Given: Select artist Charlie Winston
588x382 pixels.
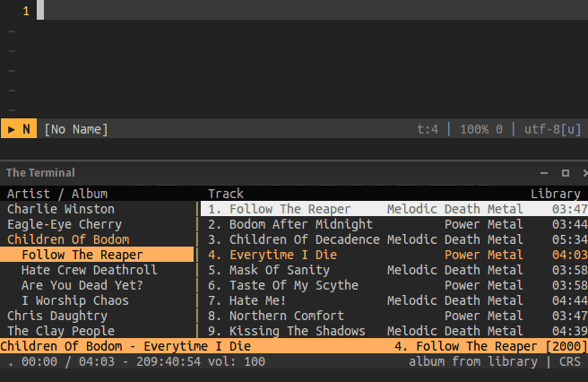Looking at the screenshot, I should [x=61, y=209].
